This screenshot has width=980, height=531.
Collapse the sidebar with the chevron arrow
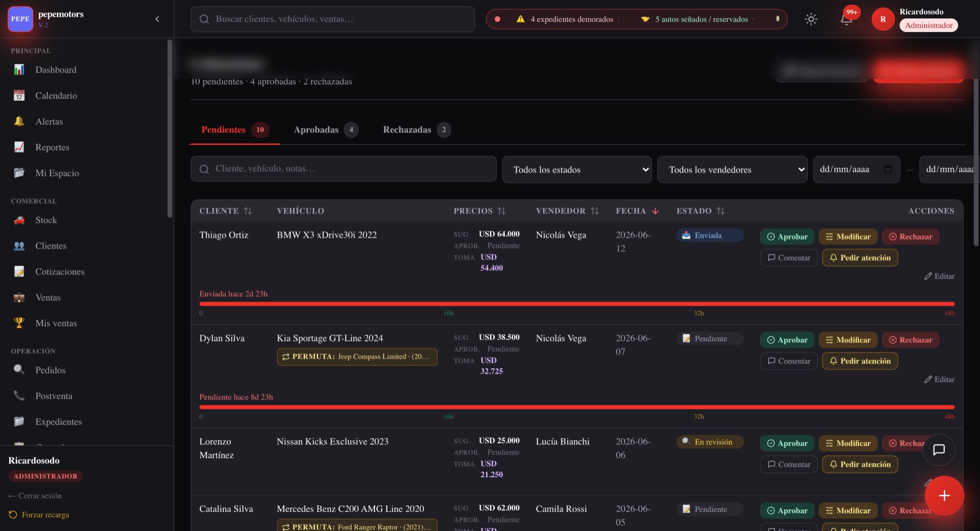[157, 19]
